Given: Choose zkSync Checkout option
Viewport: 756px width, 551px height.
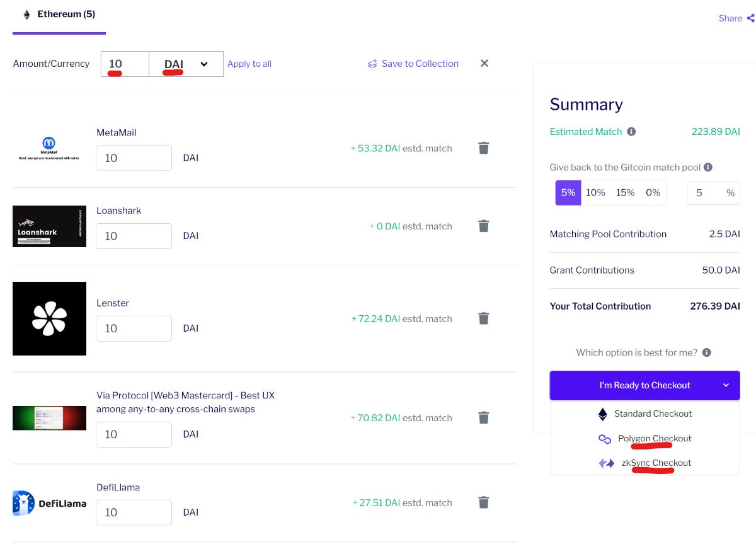Looking at the screenshot, I should [x=645, y=463].
